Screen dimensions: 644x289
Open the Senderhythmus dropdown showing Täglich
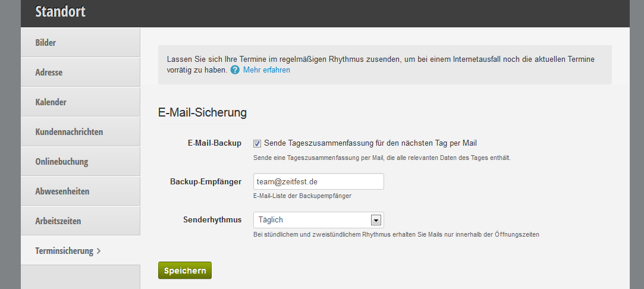coord(318,220)
